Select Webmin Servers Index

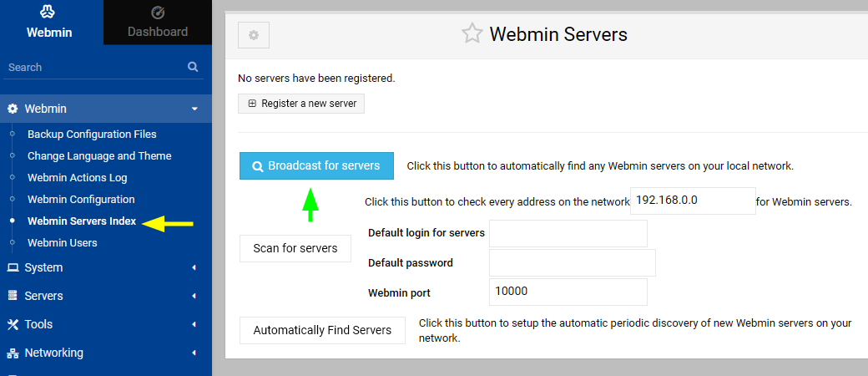coord(82,221)
